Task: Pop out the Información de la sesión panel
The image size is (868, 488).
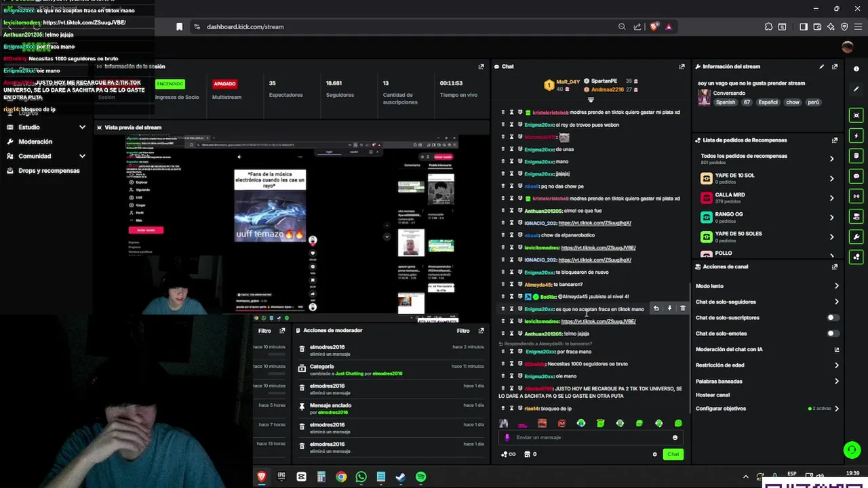Action: (x=481, y=66)
